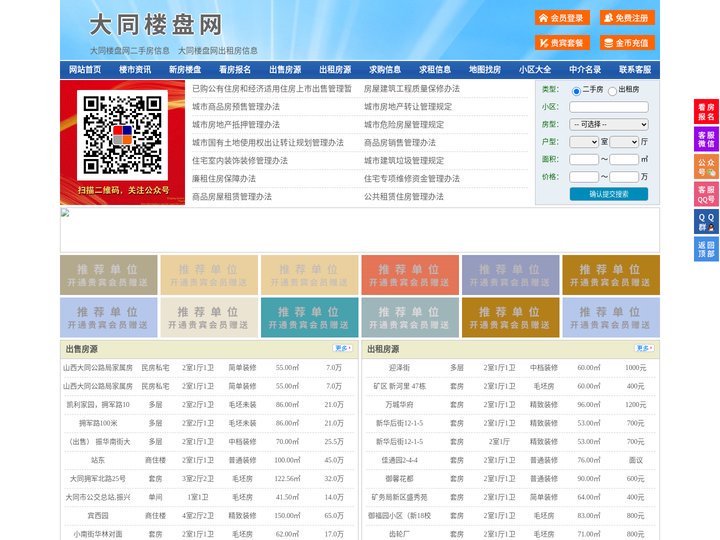
Task: Click the 大同楼盘网出租房信息 header link
Action: pyautogui.click(x=218, y=51)
